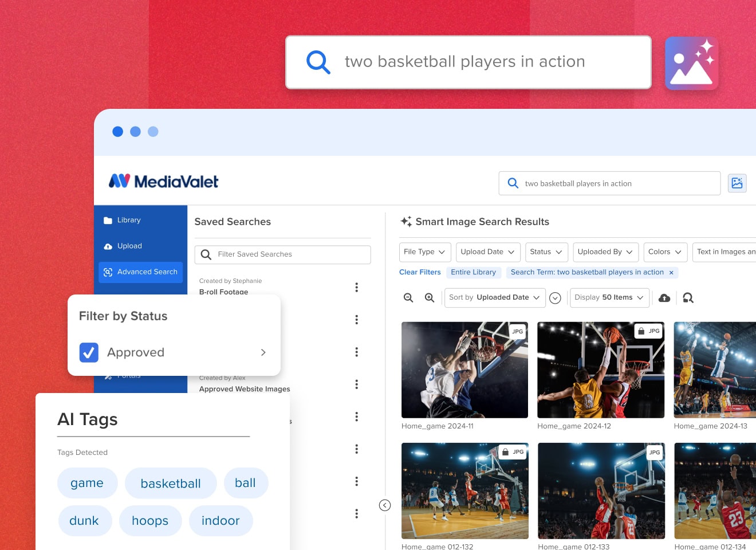Open the B-roll Footage saved search
This screenshot has width=756, height=550.
click(223, 292)
